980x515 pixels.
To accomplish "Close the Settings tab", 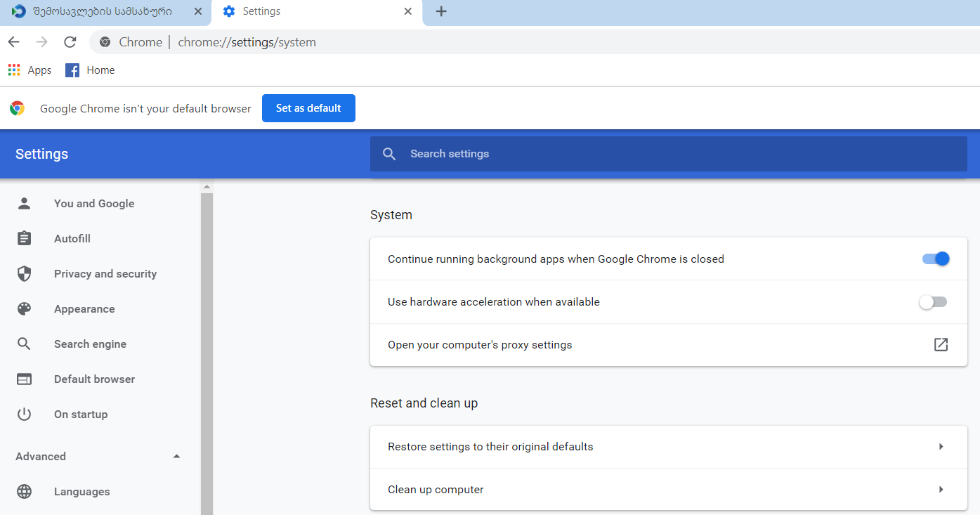I will point(408,11).
